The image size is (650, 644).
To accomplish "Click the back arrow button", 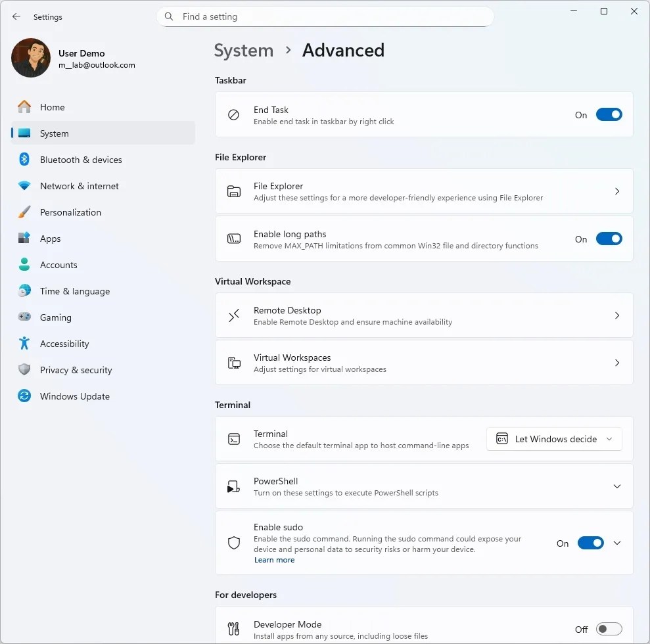I will [16, 16].
